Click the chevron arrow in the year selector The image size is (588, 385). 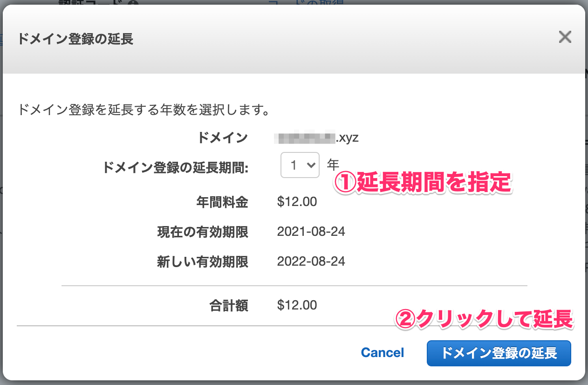[x=310, y=165]
